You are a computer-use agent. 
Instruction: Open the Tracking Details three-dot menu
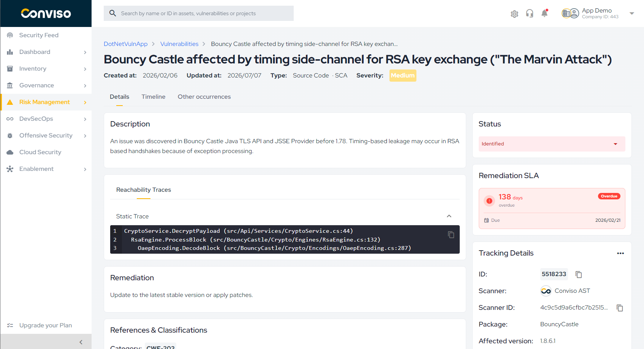[x=620, y=253]
